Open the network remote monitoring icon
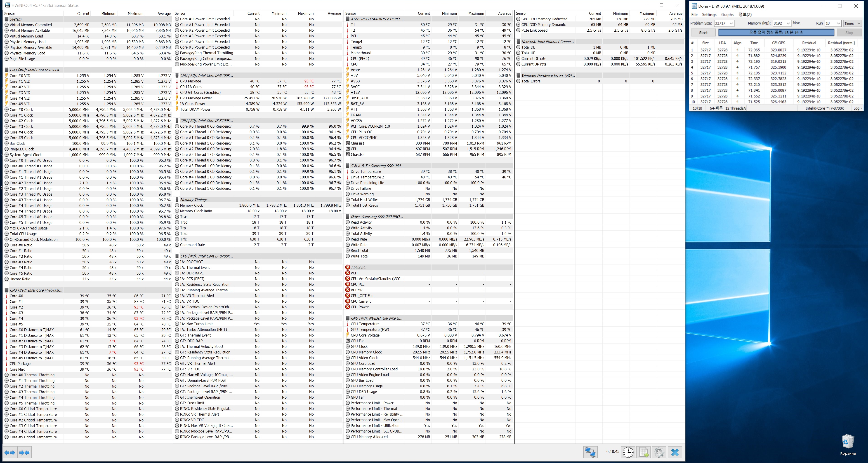 [x=590, y=452]
